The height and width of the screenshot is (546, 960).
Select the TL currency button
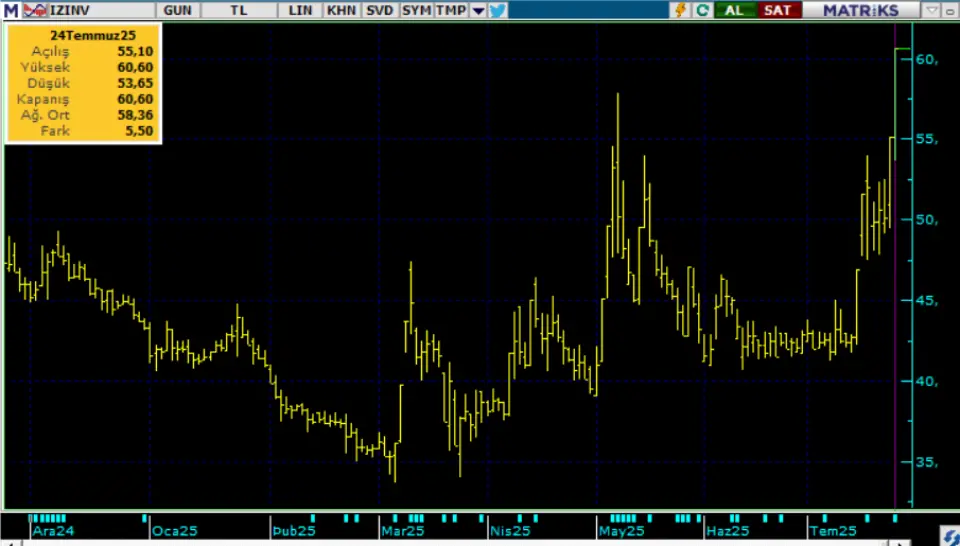(239, 10)
